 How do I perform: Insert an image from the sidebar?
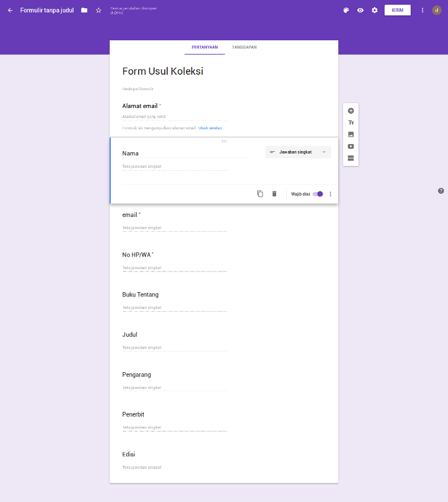click(x=351, y=135)
